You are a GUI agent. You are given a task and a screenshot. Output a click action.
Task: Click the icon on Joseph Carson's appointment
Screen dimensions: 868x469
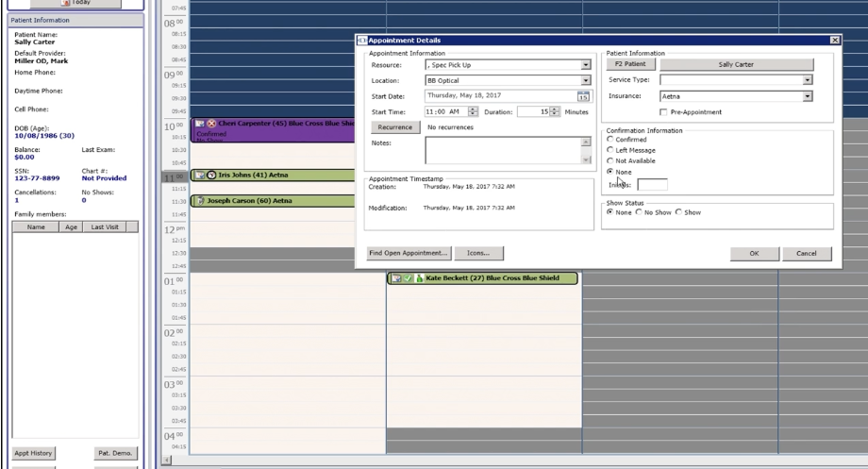click(x=200, y=201)
